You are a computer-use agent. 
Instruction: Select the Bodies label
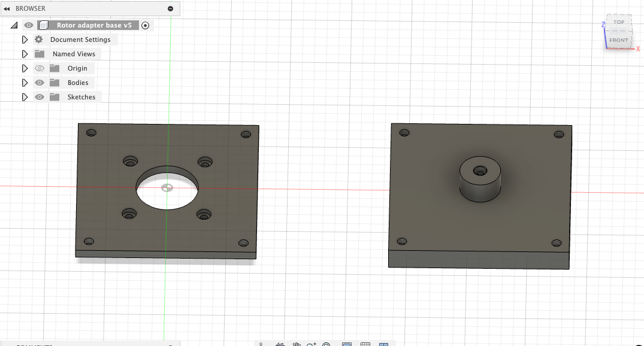coord(78,83)
